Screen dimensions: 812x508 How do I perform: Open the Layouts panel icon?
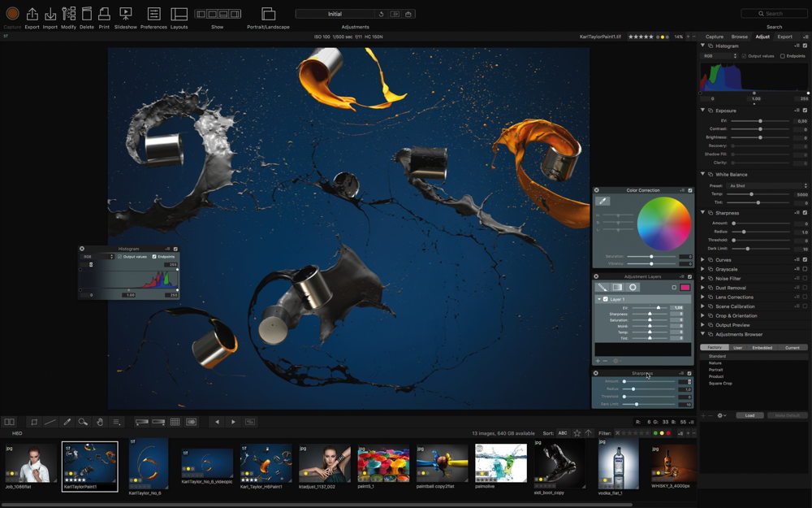coord(179,15)
